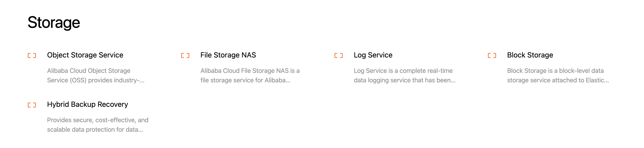The height and width of the screenshot is (148, 644).
Task: Go to the Log Service title link
Action: (373, 55)
